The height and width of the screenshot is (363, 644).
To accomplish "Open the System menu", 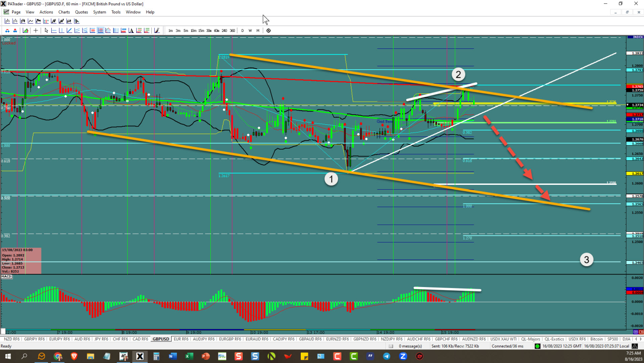I will pyautogui.click(x=100, y=12).
